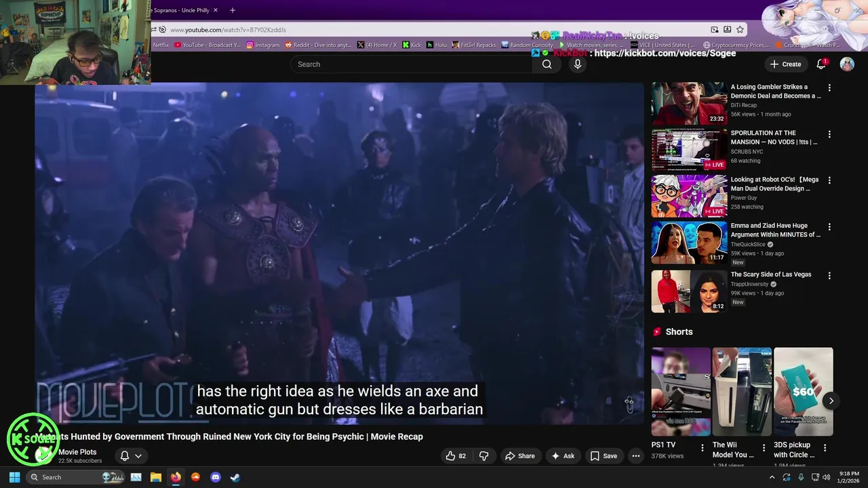This screenshot has height=488, width=868.
Task: Play The Wii Model short thumbnail
Action: [742, 392]
